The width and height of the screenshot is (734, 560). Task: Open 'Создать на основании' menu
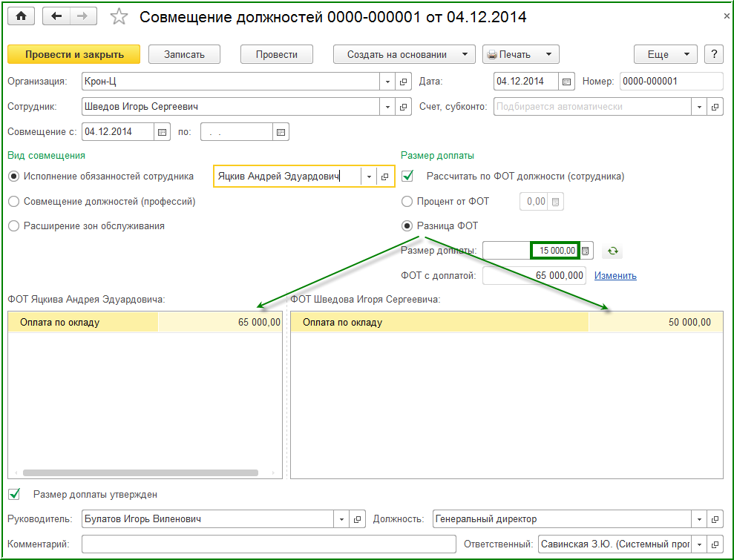point(403,54)
